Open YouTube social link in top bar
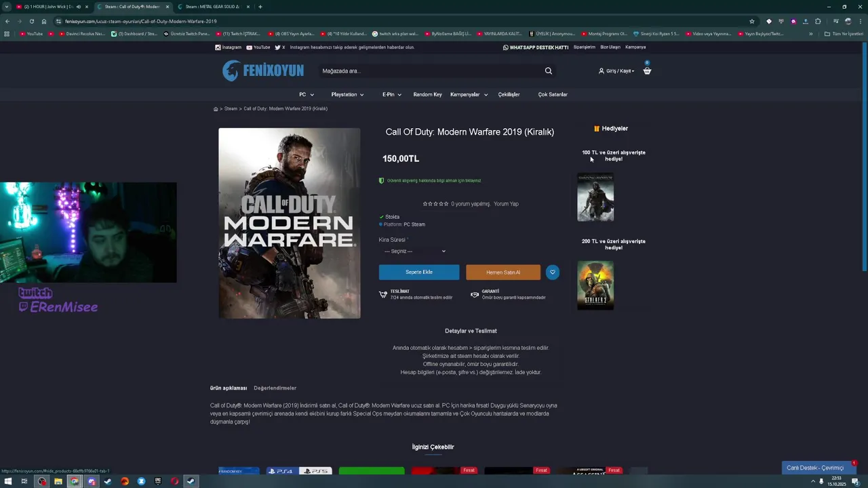Viewport: 868px width, 488px height. pos(258,47)
